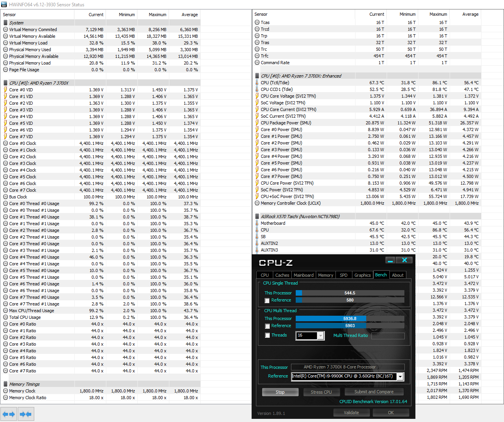Screen dimensions: 504x422
Task: Click the Submit and Compare button
Action: 374,392
